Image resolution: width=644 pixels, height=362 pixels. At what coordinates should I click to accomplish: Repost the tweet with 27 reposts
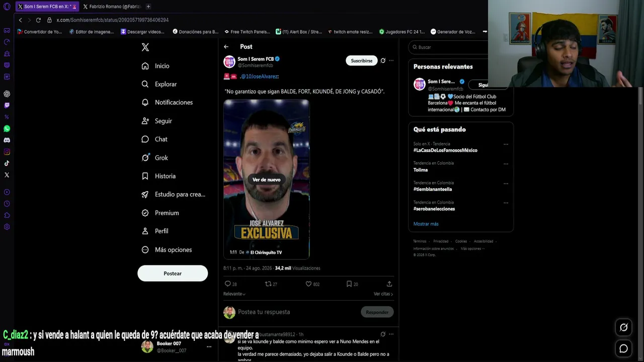point(268,284)
